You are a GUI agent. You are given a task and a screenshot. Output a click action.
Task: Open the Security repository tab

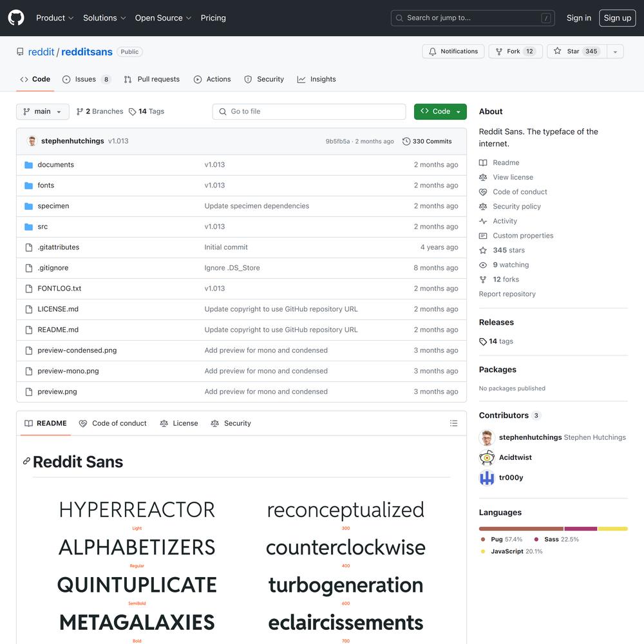click(x=263, y=79)
